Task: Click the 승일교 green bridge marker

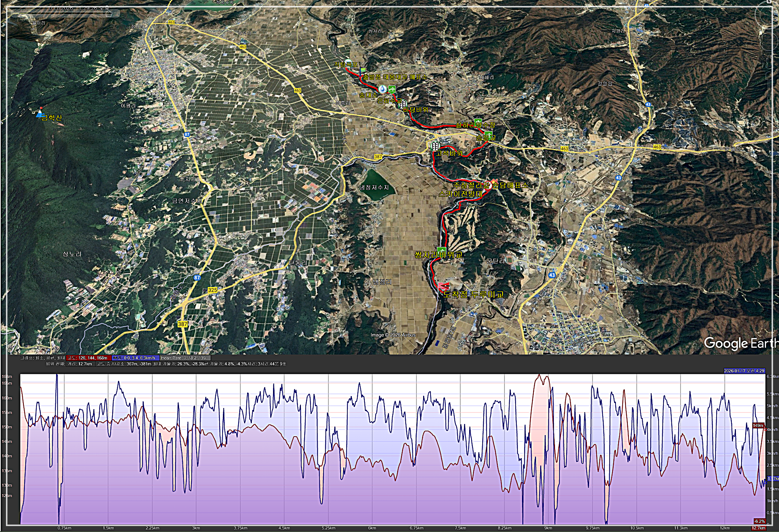Action: [488, 134]
